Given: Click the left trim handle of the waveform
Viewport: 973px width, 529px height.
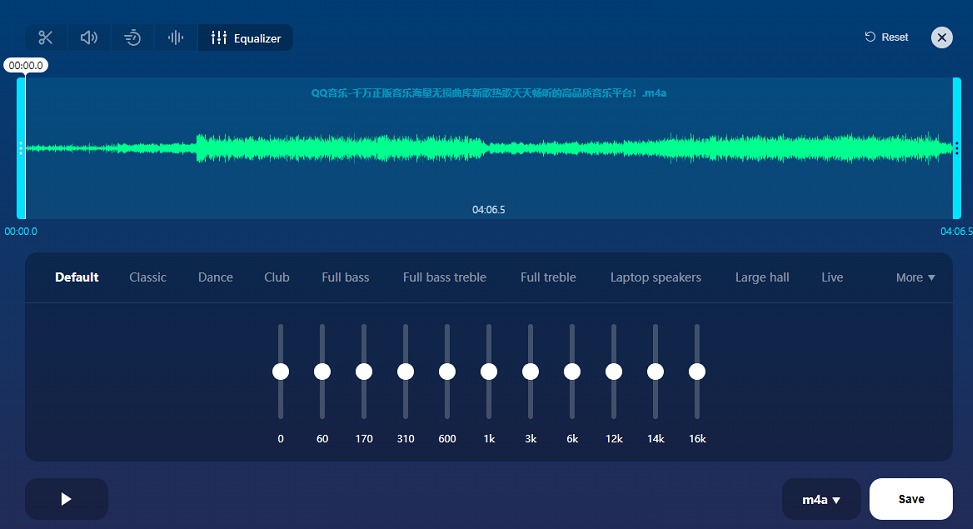Looking at the screenshot, I should tap(21, 148).
